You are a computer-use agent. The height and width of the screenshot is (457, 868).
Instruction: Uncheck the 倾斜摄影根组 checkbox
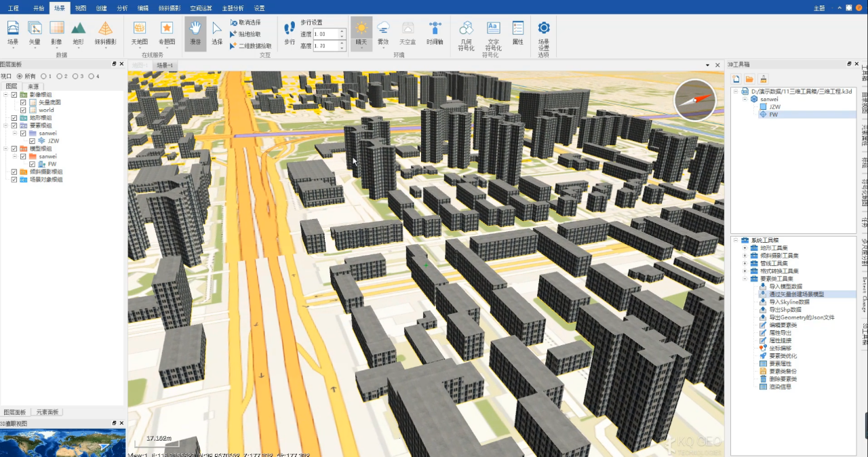coord(14,172)
